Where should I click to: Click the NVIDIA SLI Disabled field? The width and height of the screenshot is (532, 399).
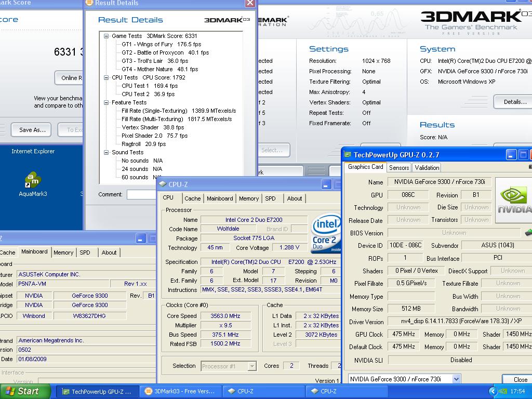(460, 360)
